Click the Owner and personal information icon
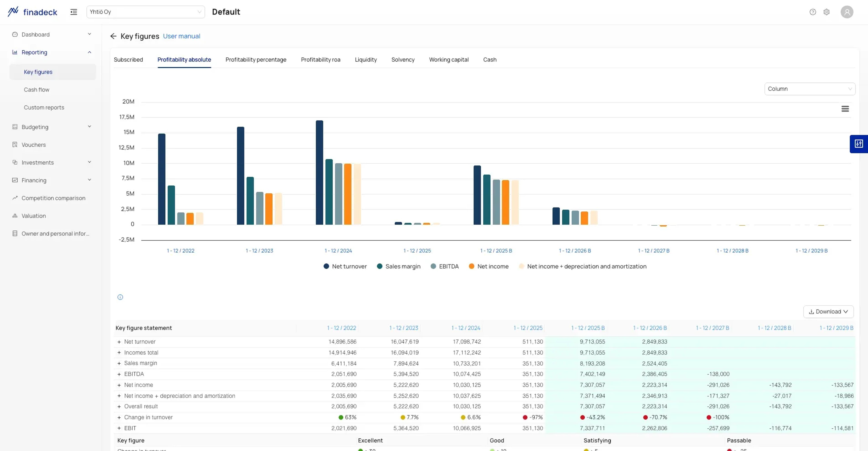 [15, 234]
